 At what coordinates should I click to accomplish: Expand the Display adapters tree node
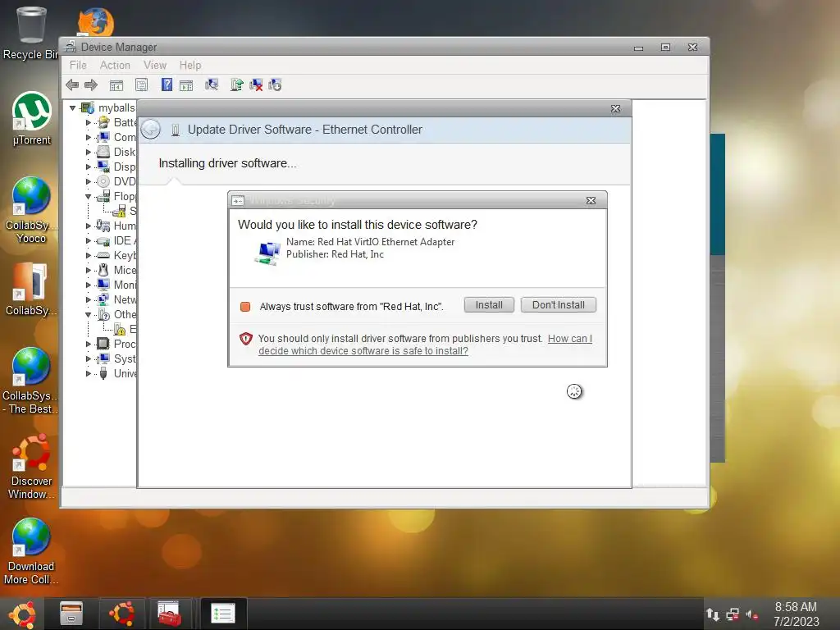point(89,167)
